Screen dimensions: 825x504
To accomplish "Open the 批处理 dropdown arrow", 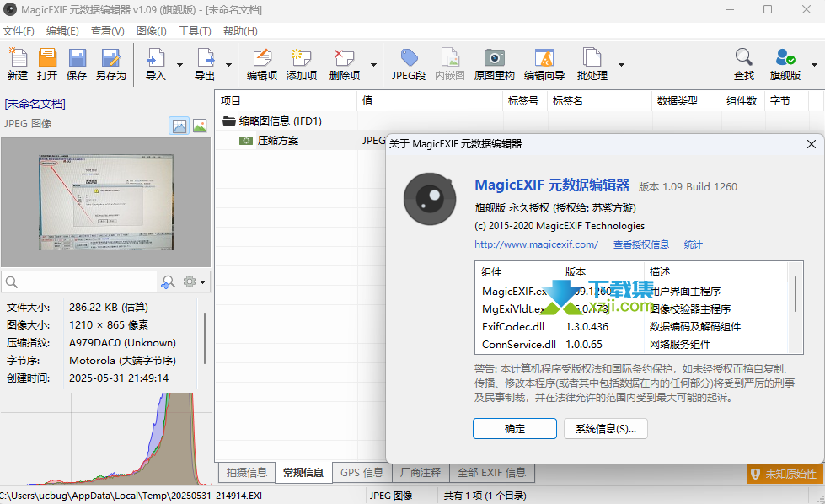I will click(x=621, y=65).
